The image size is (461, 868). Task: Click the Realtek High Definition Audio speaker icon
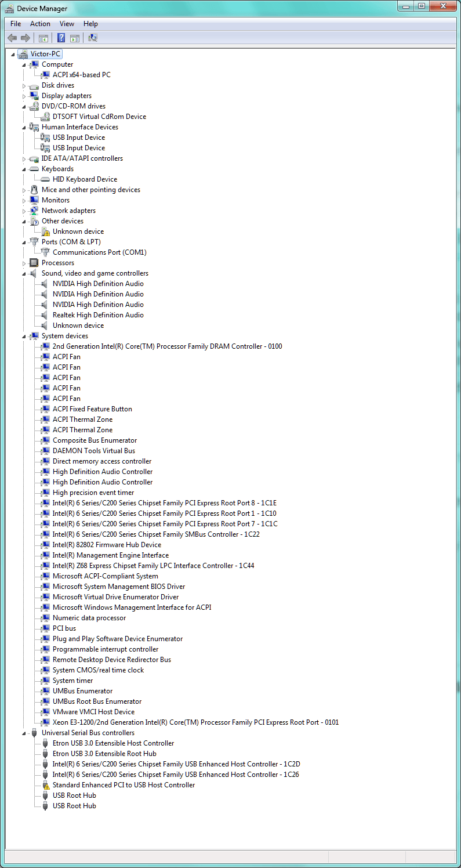tap(45, 315)
